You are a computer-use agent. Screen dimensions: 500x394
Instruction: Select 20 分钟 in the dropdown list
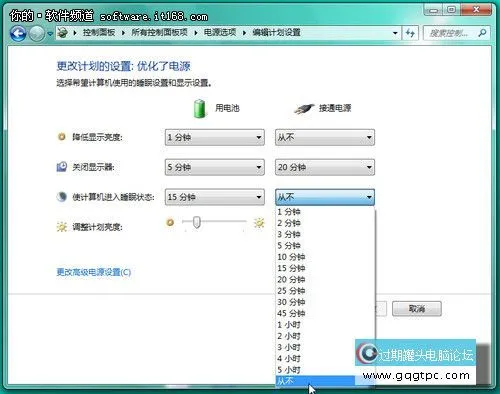click(325, 280)
